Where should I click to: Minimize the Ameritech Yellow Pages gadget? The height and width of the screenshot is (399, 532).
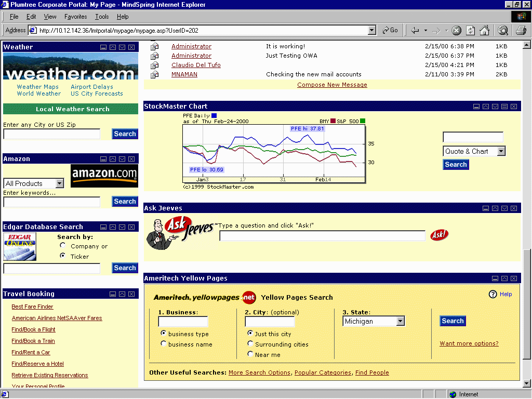(495, 278)
